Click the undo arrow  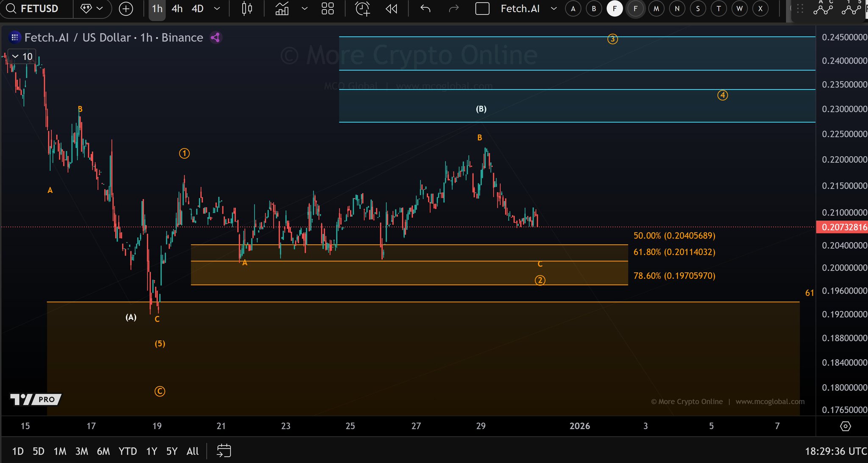coord(425,8)
